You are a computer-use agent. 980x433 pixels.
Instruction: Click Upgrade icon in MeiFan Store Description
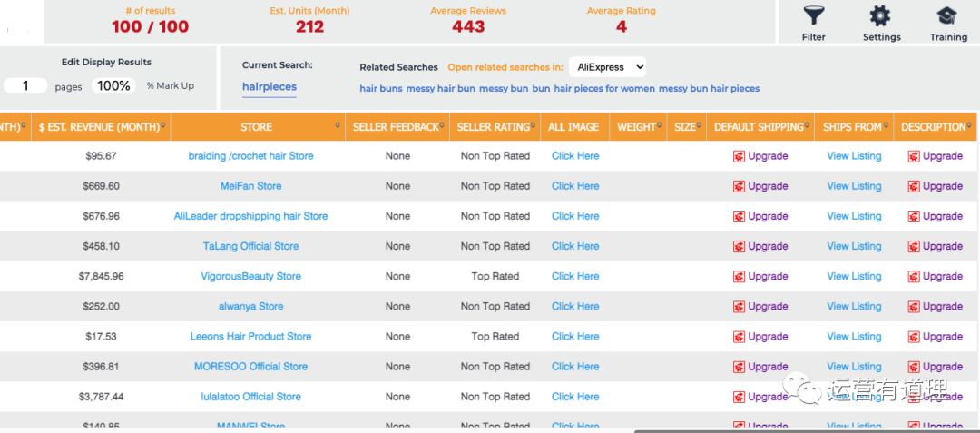(914, 186)
